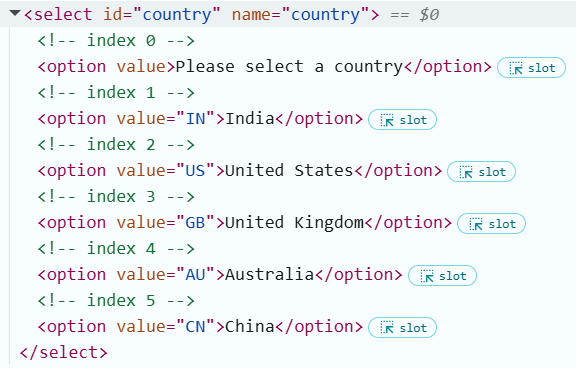Click the 'index 5' comment line
576x368 pixels.
(116, 300)
